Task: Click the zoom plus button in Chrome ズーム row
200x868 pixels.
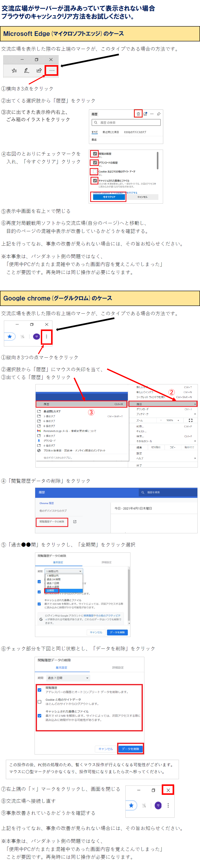Action: click(178, 420)
